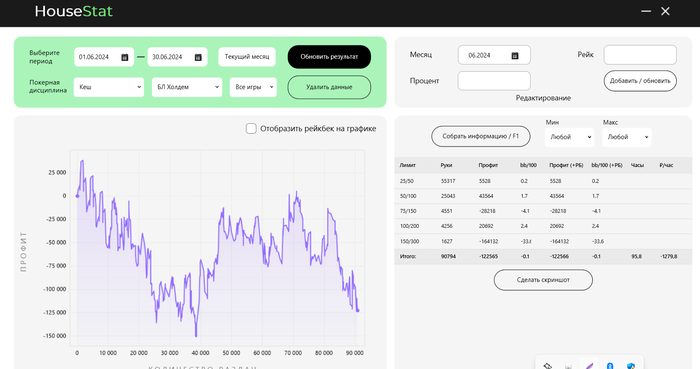Click the 'Профит' column header

(x=488, y=165)
